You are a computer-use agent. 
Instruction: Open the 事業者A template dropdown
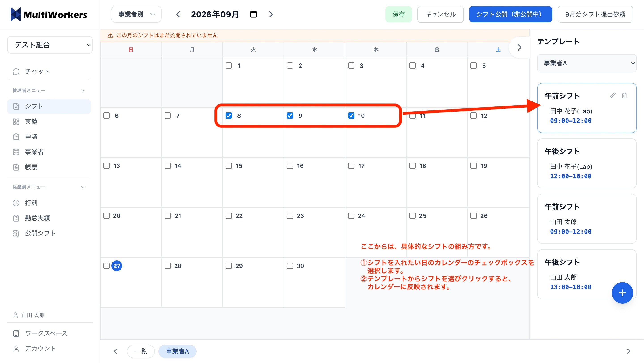pyautogui.click(x=587, y=63)
